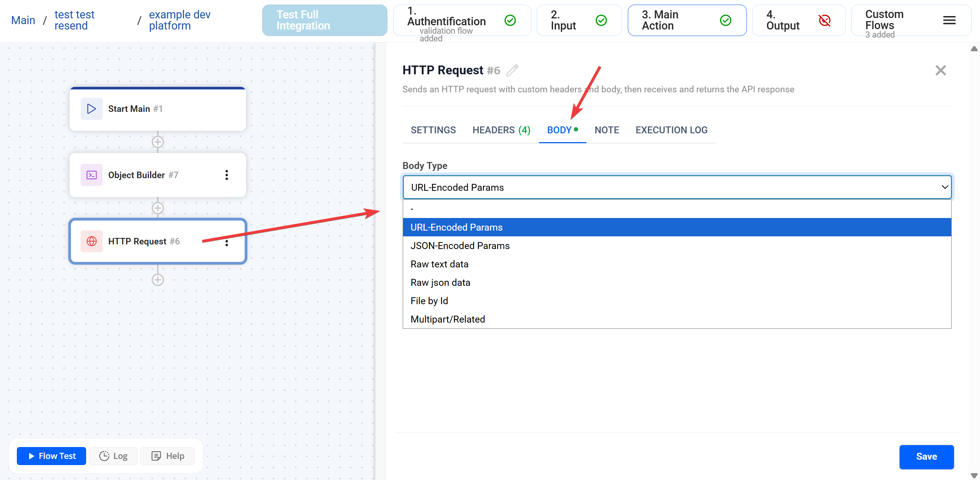
Task: Open the Object Builder three-dot menu
Action: [x=227, y=175]
